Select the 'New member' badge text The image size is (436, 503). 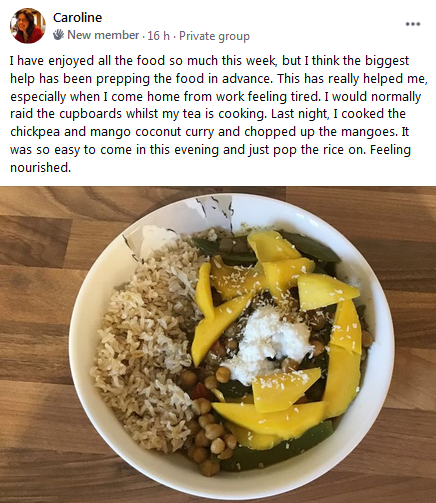point(103,35)
